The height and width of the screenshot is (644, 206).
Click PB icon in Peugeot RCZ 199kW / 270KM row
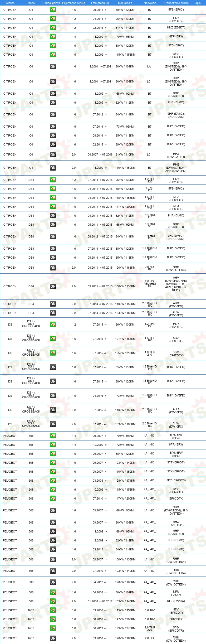pyautogui.click(x=53, y=628)
